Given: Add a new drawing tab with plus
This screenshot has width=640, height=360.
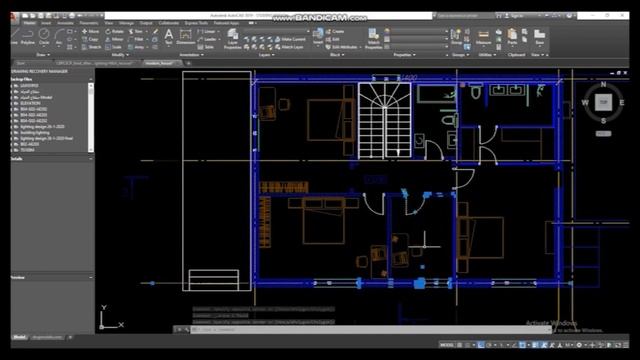Looking at the screenshot, I should pyautogui.click(x=189, y=63).
